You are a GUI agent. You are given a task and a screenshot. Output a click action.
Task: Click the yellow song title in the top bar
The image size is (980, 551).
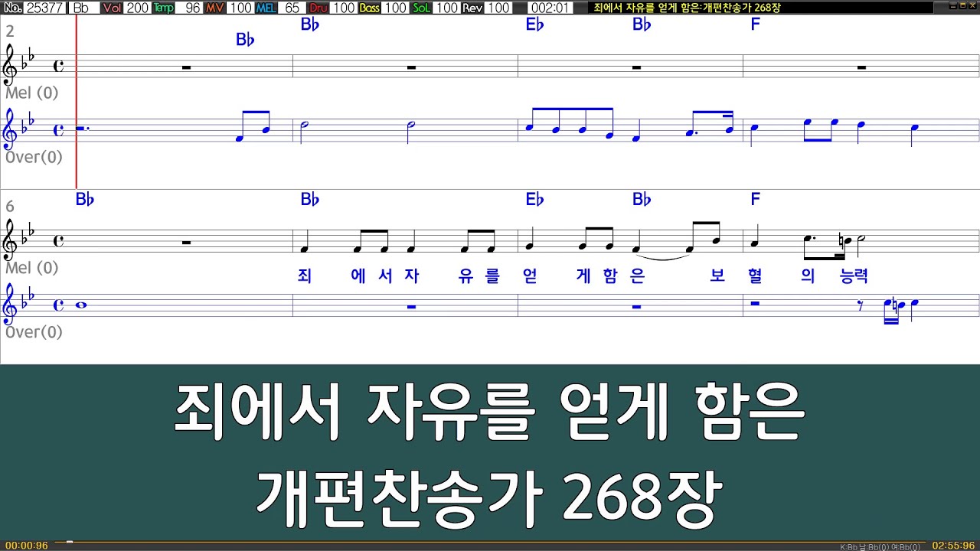tap(687, 8)
